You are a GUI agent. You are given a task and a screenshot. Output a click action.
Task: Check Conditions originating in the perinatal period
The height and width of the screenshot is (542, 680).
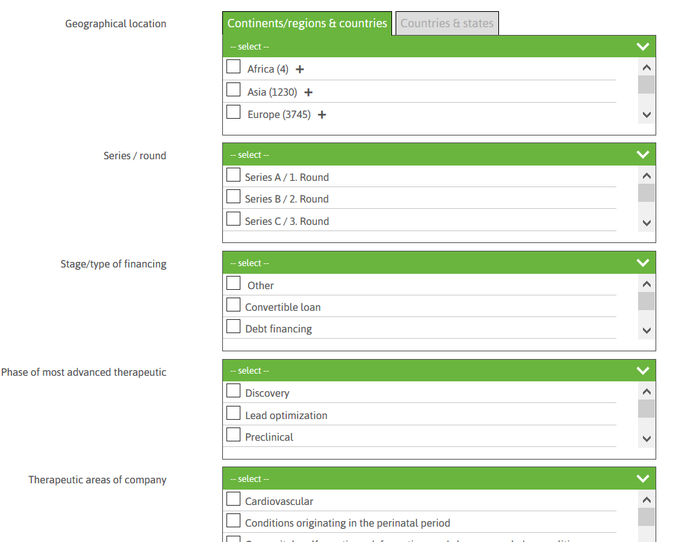click(233, 520)
